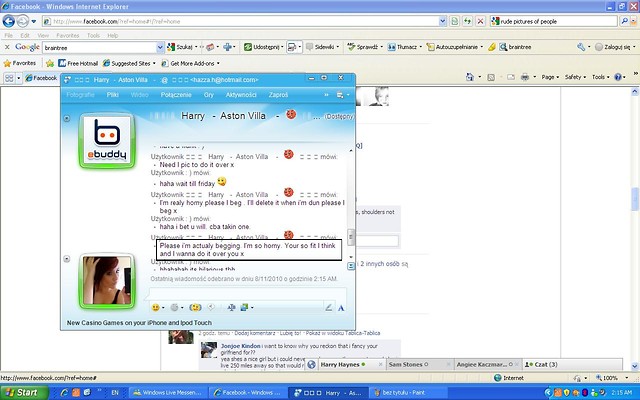Click the font letter A icon in Messenger
Screen dimensions: 640x400
341,308
